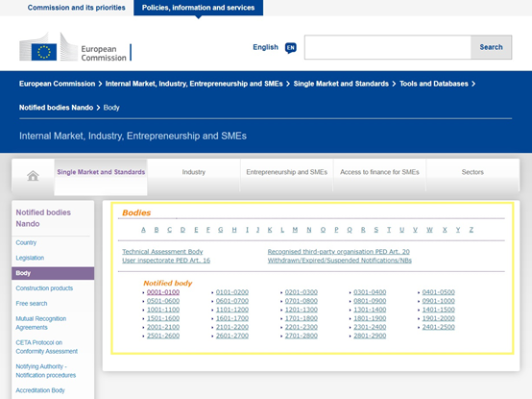The image size is (532, 399).
Task: Click the EN language icon
Action: pyautogui.click(x=291, y=48)
